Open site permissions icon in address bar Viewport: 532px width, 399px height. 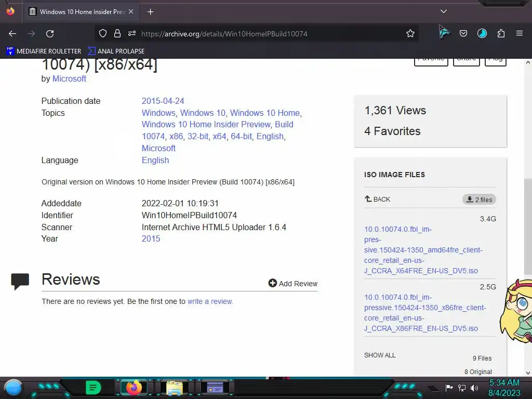click(x=132, y=33)
